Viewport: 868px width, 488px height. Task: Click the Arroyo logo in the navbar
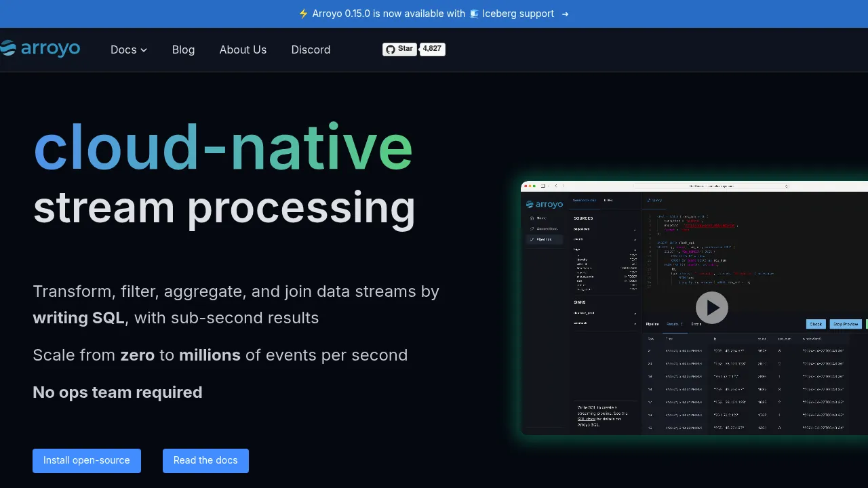(40, 49)
